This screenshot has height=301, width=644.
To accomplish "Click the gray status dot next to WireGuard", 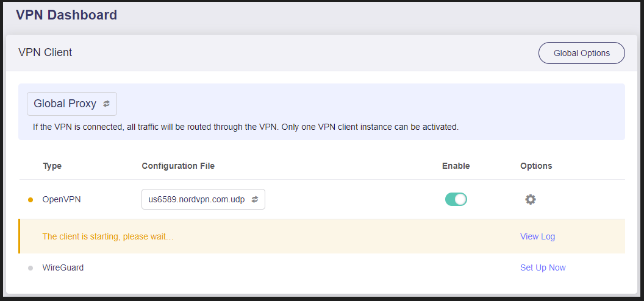I will 30,267.
